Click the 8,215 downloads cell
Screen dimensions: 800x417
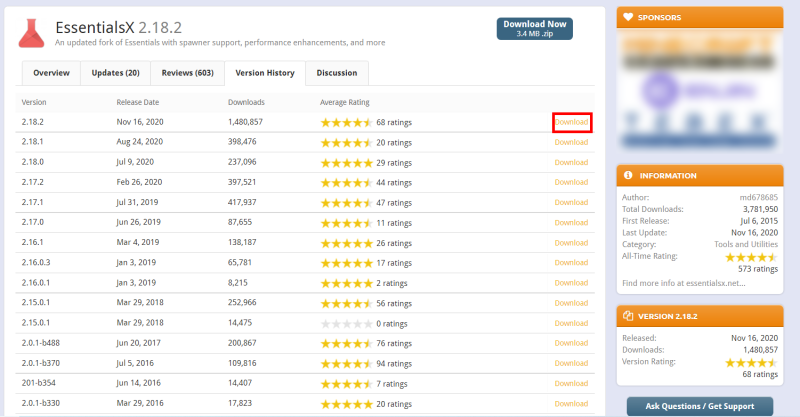click(238, 283)
